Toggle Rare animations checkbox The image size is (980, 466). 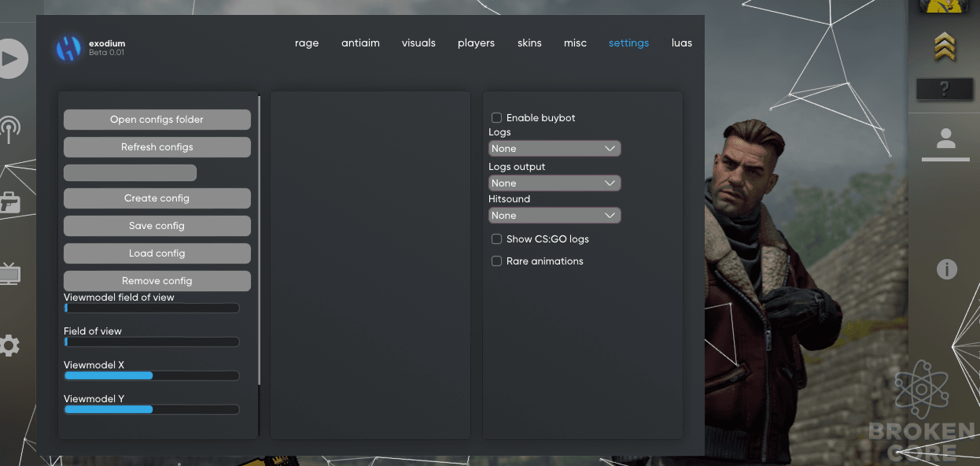pyautogui.click(x=496, y=261)
